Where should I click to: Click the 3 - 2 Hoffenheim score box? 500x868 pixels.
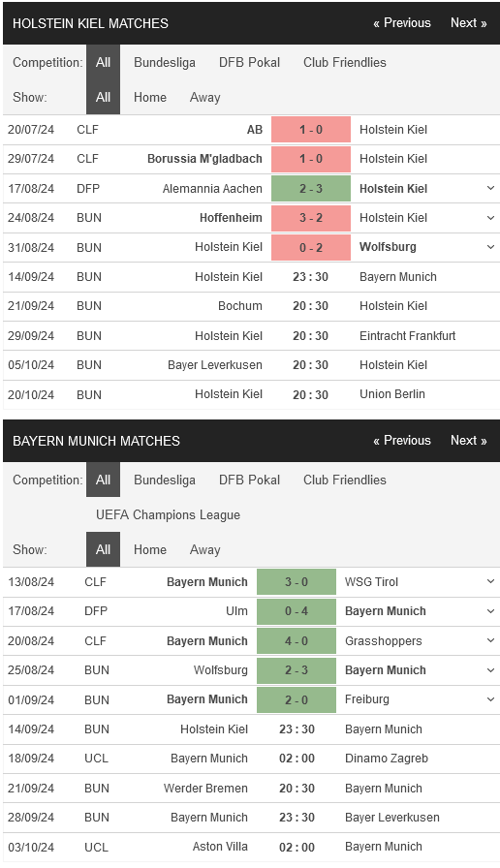(311, 218)
